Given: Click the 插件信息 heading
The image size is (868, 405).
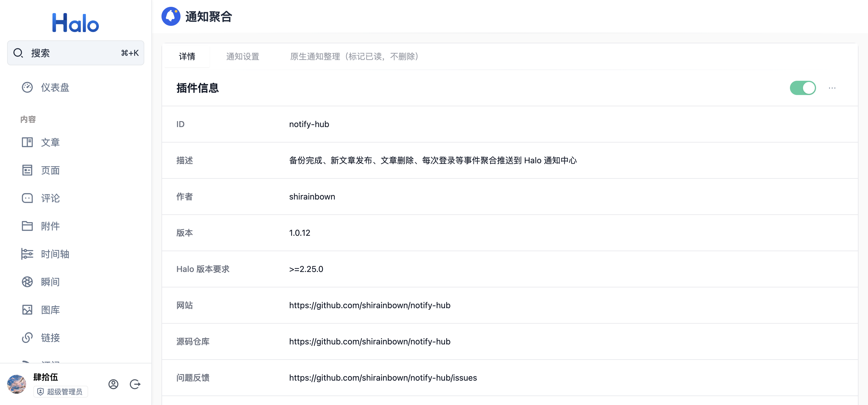Looking at the screenshot, I should 197,88.
